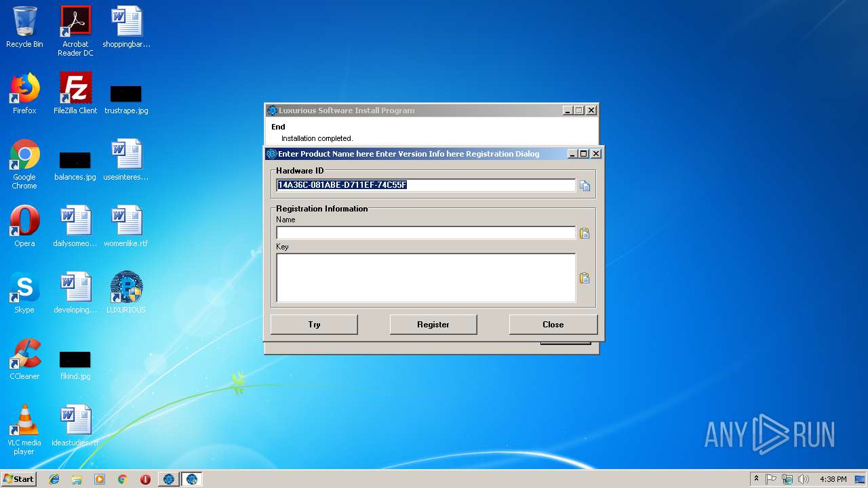
Task: Maximize the Registration Dialog window
Action: [x=584, y=154]
